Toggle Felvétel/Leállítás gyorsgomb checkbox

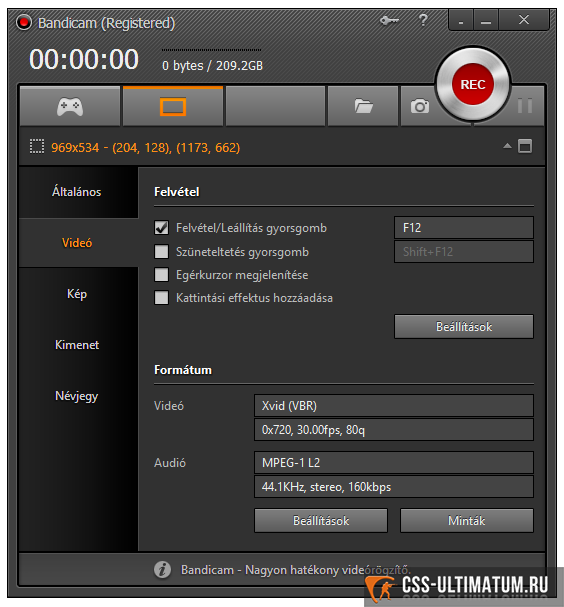coord(161,228)
